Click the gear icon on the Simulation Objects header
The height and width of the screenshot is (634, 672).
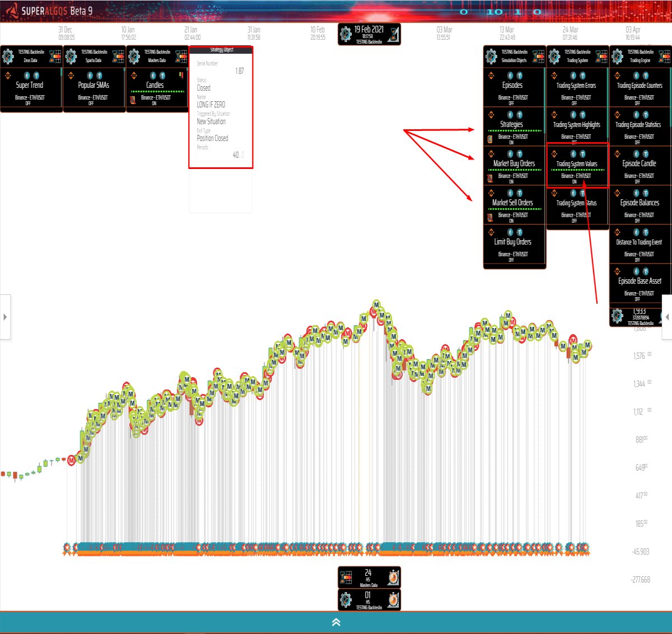pyautogui.click(x=491, y=56)
